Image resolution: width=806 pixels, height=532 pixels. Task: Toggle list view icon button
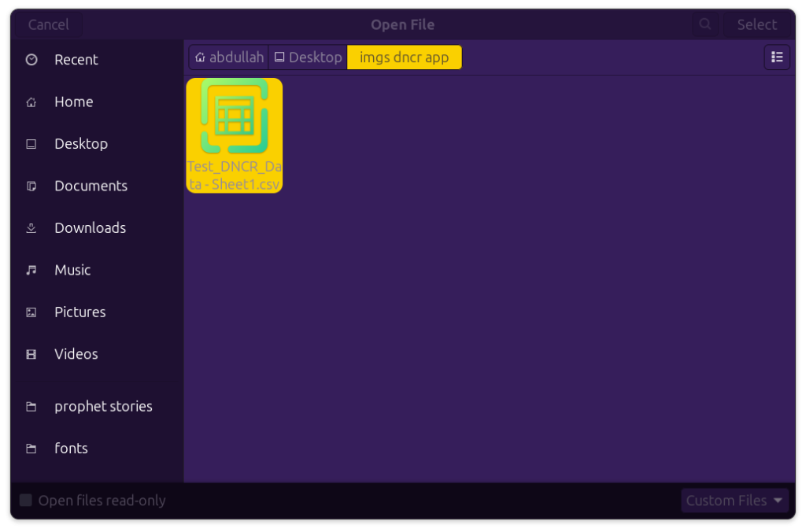pyautogui.click(x=777, y=57)
